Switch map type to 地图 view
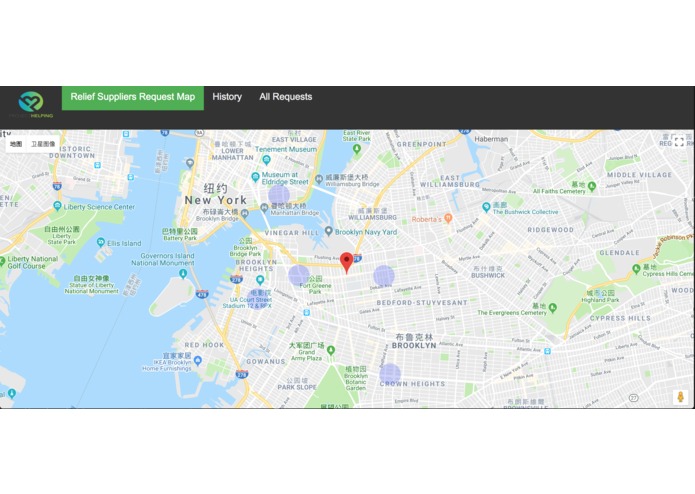This screenshot has height=494, width=695. [16, 144]
